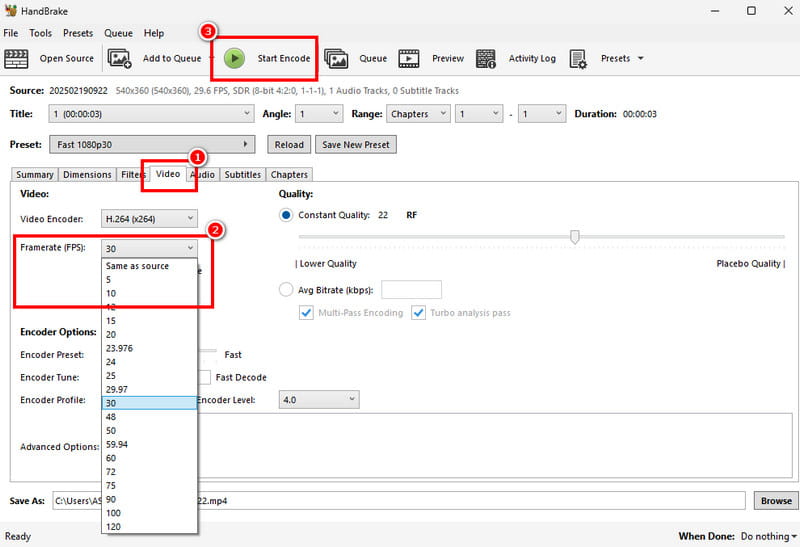The height and width of the screenshot is (547, 800).
Task: Collapse the Framerate (FPS) combo box
Action: 149,248
